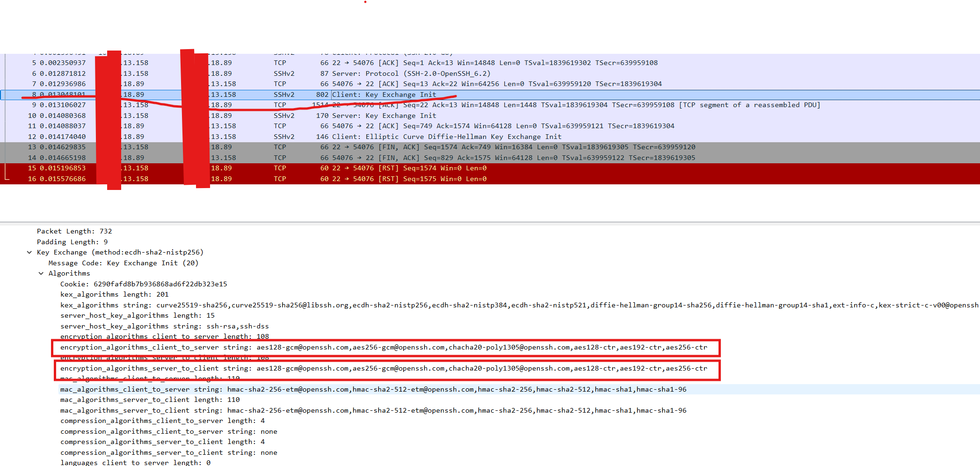Image resolution: width=980 pixels, height=466 pixels.
Task: Collapse the Algorithms tree chevron
Action: coord(41,274)
